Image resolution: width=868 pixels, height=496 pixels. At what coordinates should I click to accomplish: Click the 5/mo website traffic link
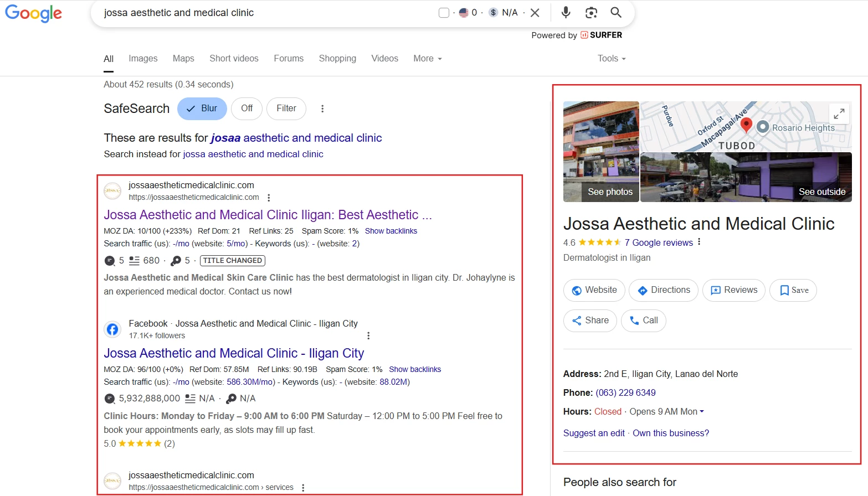(x=236, y=244)
